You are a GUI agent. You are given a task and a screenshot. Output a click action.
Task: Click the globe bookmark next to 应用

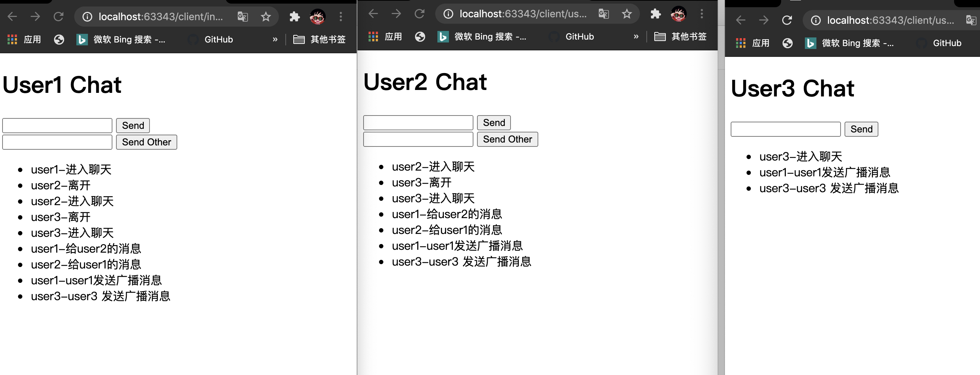click(x=59, y=39)
